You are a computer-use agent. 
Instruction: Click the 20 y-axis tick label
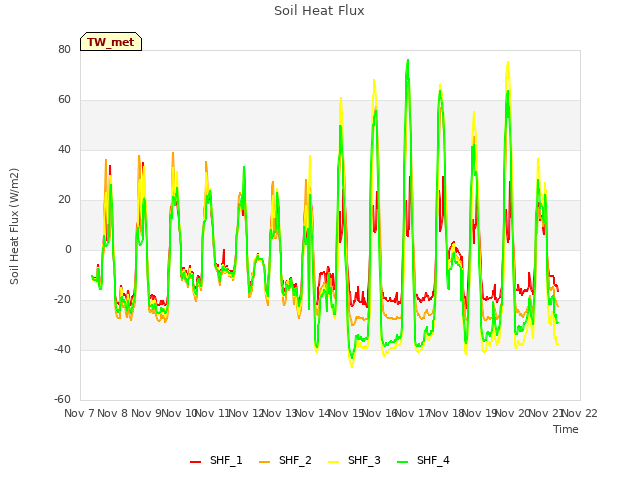click(64, 200)
